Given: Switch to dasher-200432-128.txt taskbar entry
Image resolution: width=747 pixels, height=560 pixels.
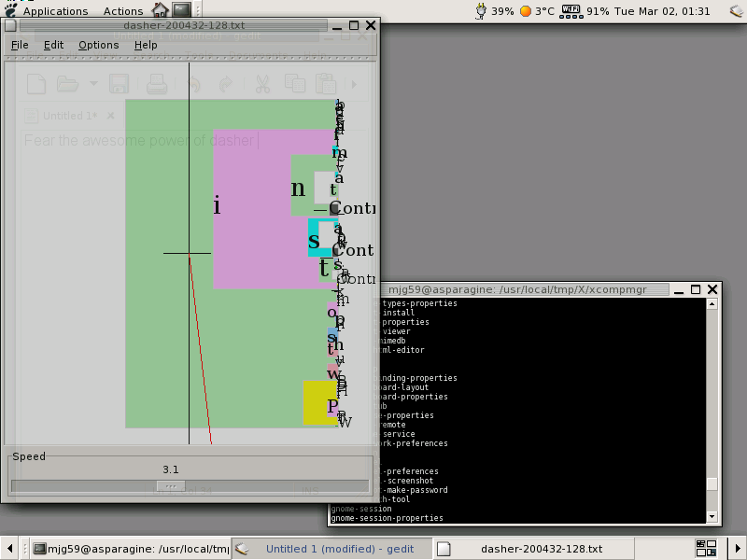Looking at the screenshot, I should [x=533, y=549].
